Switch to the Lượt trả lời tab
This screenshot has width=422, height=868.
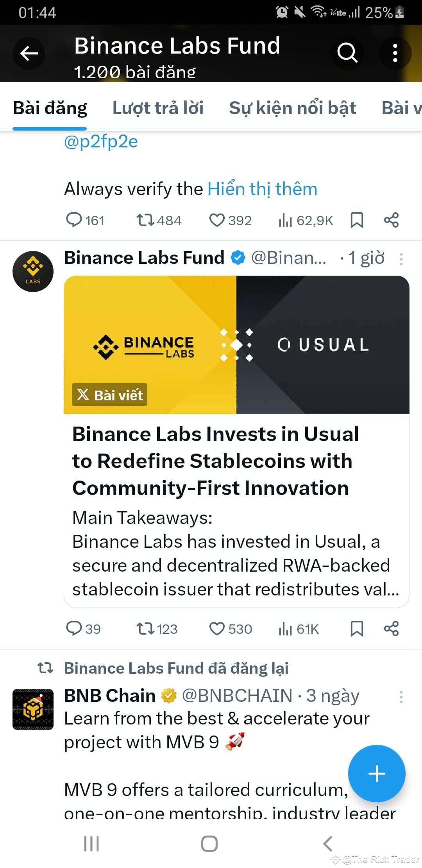tap(158, 108)
